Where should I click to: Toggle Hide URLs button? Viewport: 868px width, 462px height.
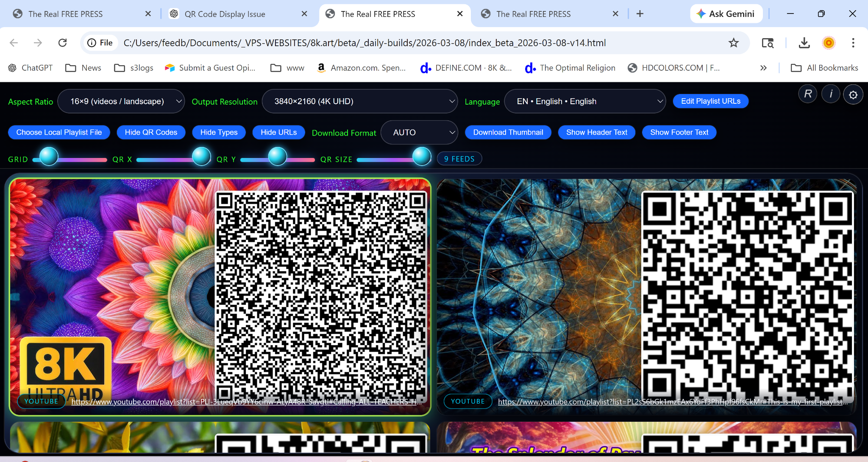278,132
